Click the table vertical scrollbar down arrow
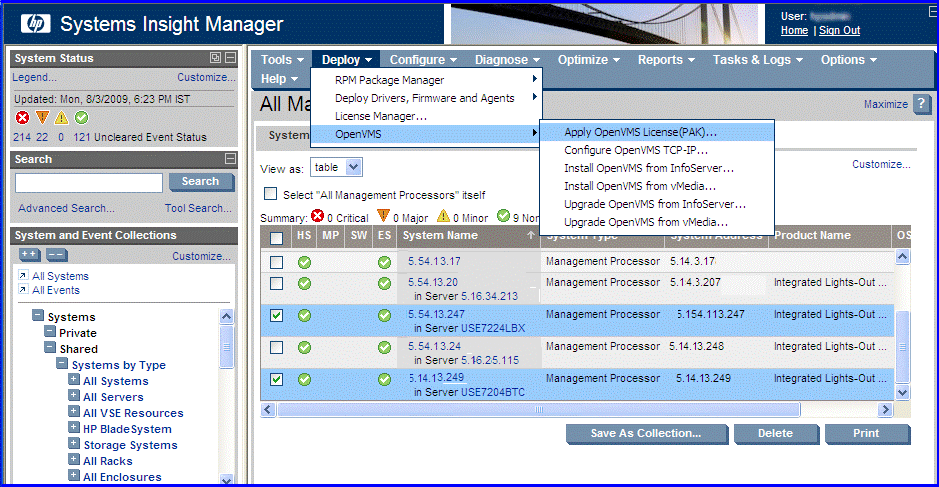The height and width of the screenshot is (487, 939). pos(902,392)
